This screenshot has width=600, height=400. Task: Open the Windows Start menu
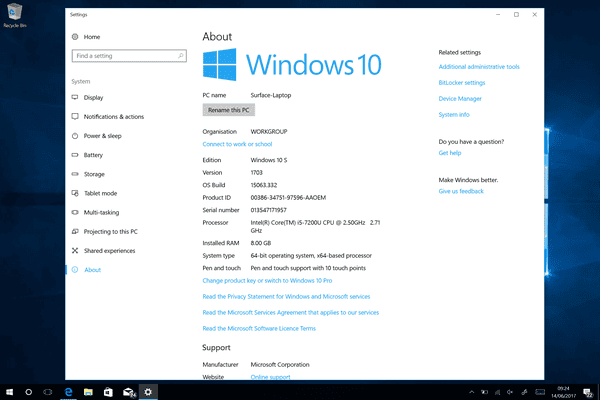pyautogui.click(x=9, y=392)
